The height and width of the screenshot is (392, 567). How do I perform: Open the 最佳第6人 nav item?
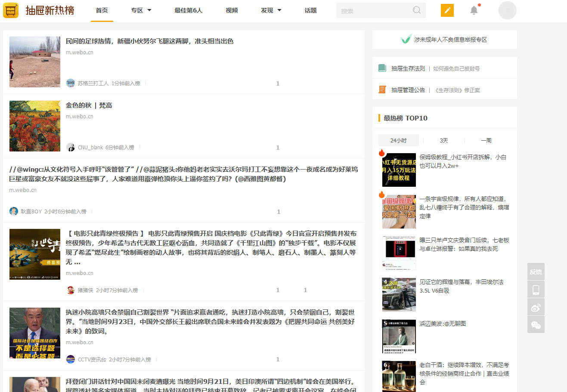click(188, 10)
